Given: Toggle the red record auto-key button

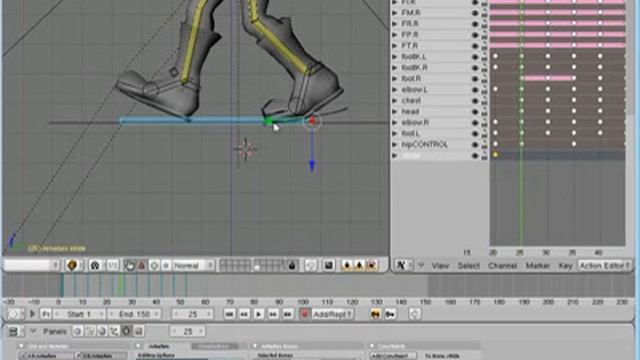Looking at the screenshot, I should [x=304, y=314].
